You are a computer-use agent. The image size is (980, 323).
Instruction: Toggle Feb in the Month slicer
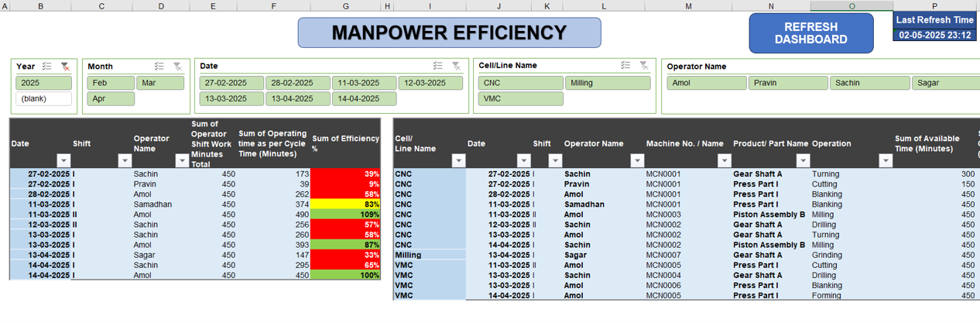point(111,83)
